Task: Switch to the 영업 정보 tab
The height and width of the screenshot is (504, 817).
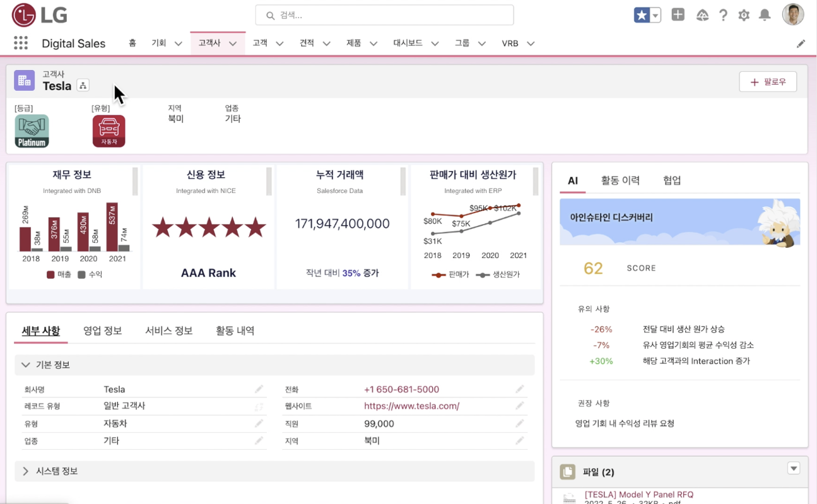Action: (x=102, y=331)
